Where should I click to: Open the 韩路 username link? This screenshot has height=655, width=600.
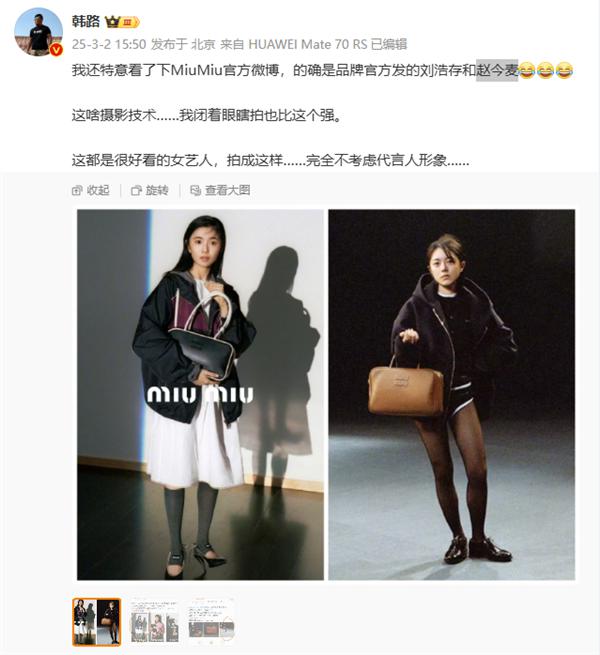pyautogui.click(x=86, y=21)
